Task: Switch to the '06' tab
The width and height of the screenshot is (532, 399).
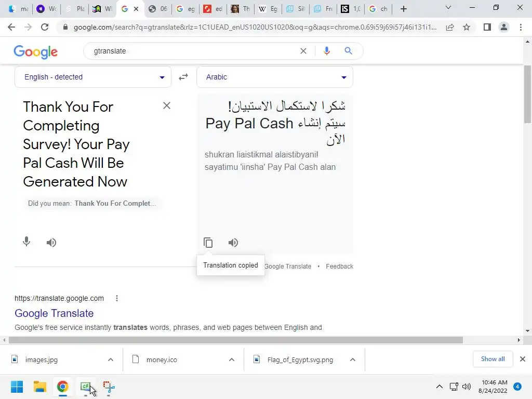Action: tap(158, 9)
